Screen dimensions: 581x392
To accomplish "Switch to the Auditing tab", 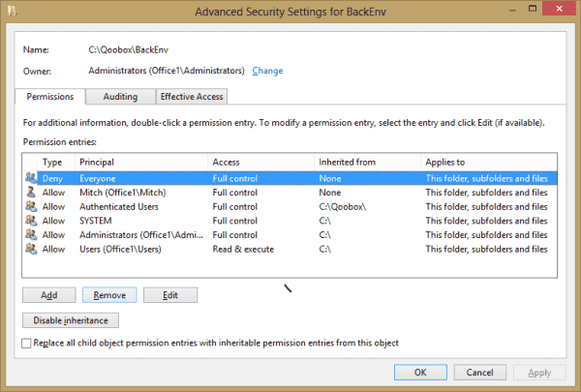I will (120, 97).
